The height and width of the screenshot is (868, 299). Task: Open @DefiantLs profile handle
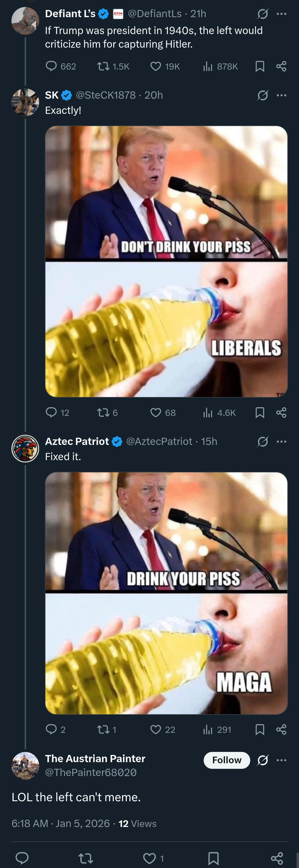[155, 14]
